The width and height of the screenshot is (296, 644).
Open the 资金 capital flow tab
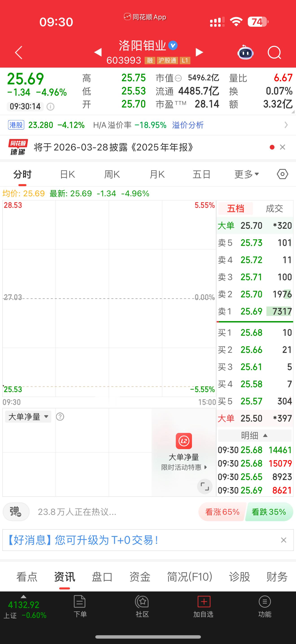point(140,577)
